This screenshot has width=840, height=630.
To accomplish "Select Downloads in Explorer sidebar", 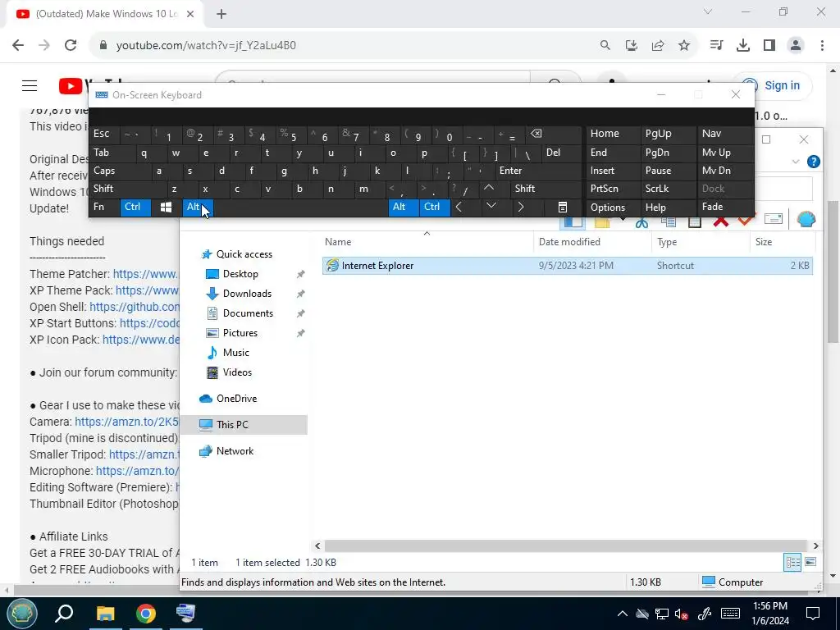I will [x=247, y=294].
